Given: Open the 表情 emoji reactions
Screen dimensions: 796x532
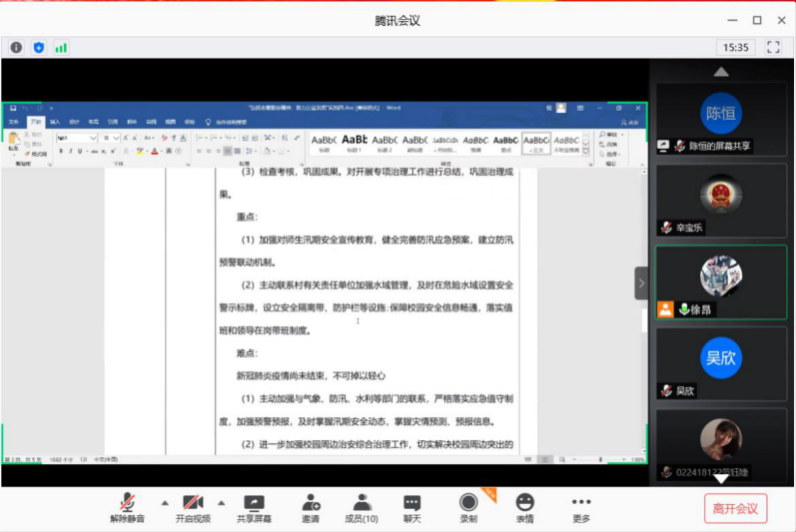Looking at the screenshot, I should (524, 502).
